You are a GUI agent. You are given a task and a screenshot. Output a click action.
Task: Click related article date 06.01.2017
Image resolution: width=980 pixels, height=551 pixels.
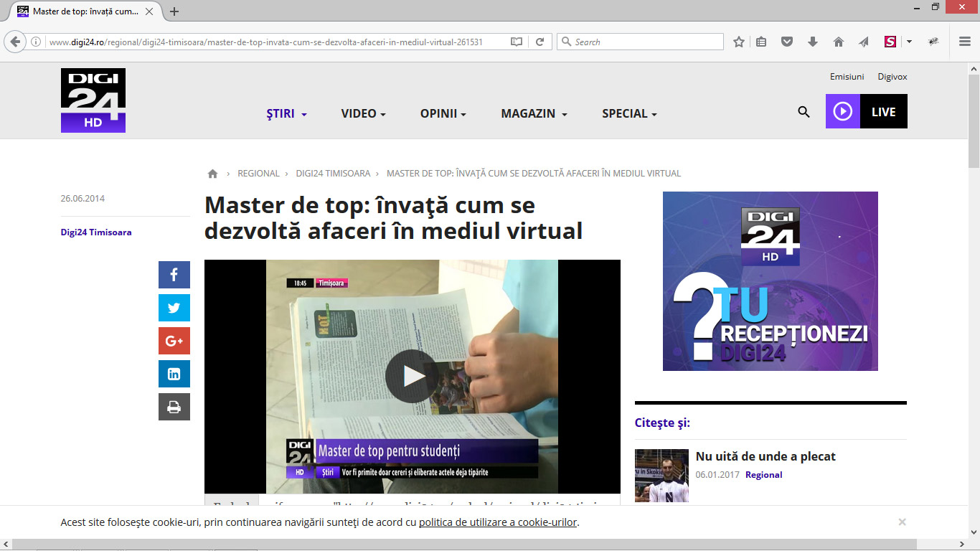717,475
